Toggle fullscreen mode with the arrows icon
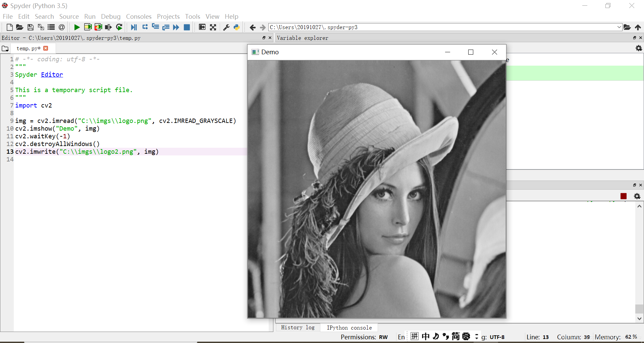Image resolution: width=644 pixels, height=343 pixels. point(213,27)
